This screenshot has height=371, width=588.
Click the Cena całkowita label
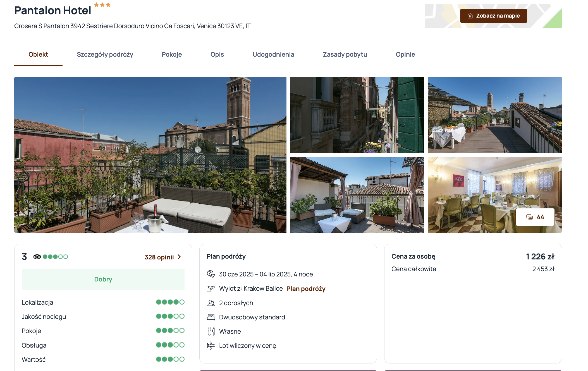point(413,269)
